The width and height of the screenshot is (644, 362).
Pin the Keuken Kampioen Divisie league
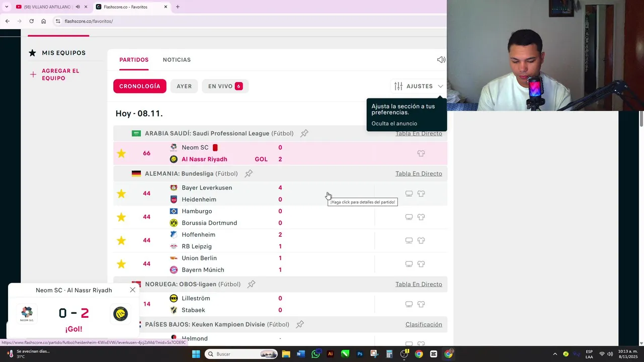click(300, 324)
